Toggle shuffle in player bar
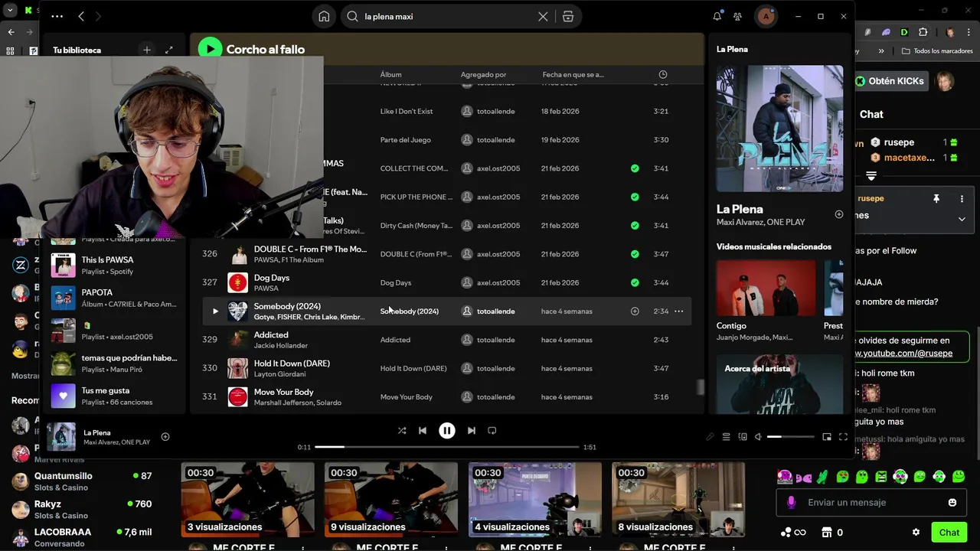Viewport: 980px width, 551px height. (402, 431)
